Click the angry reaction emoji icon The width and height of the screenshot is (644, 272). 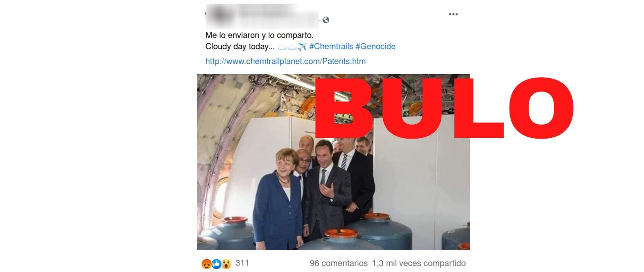[206, 264]
